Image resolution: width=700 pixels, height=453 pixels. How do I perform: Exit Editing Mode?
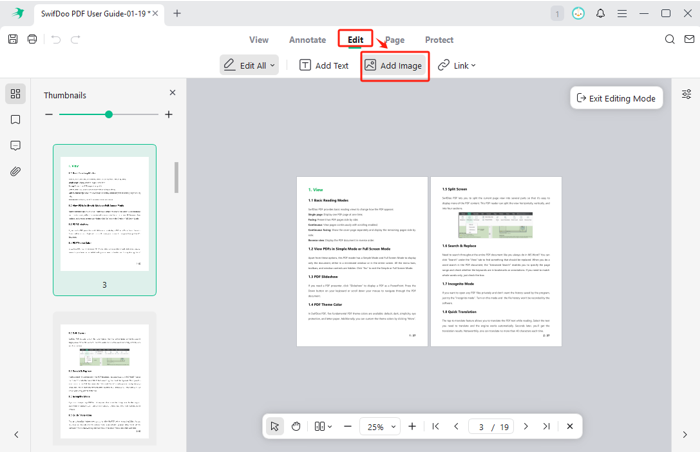[x=616, y=98]
